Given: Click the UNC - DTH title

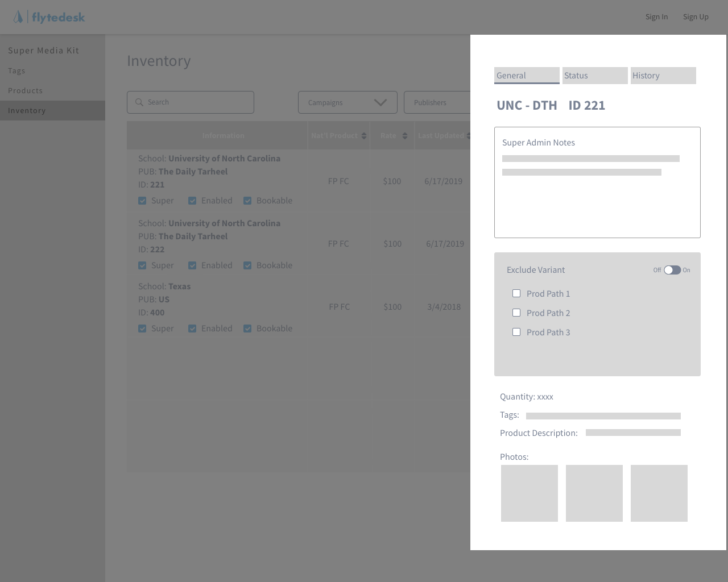Looking at the screenshot, I should [527, 105].
